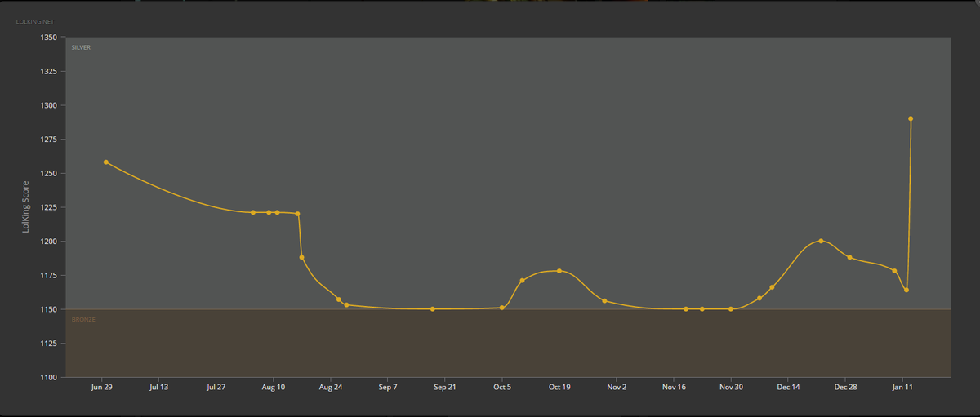Select the data point near 1158 in early December

(x=760, y=298)
